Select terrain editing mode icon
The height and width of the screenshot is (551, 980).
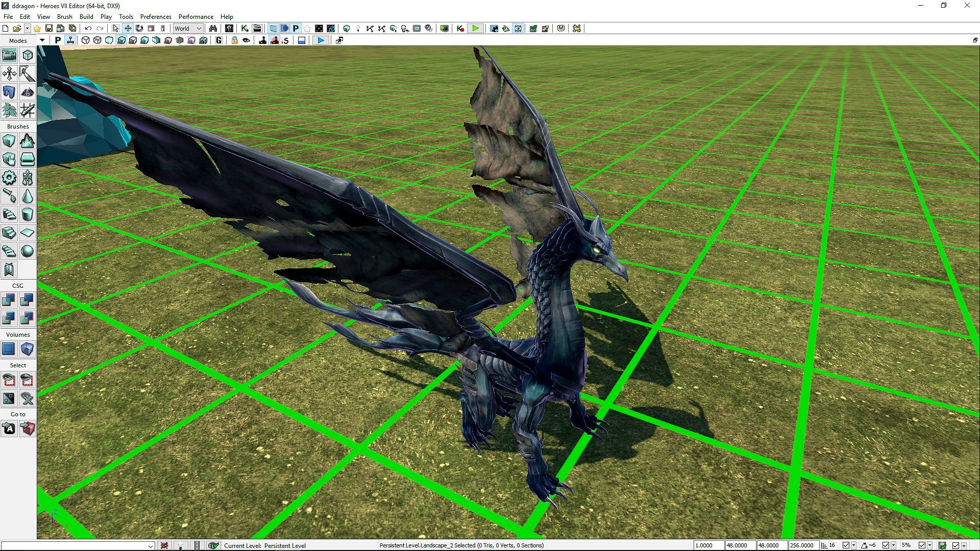tap(28, 92)
